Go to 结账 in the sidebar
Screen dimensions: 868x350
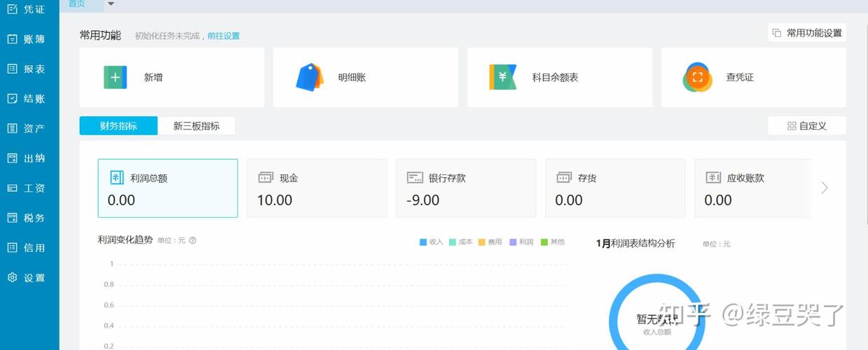[26, 99]
